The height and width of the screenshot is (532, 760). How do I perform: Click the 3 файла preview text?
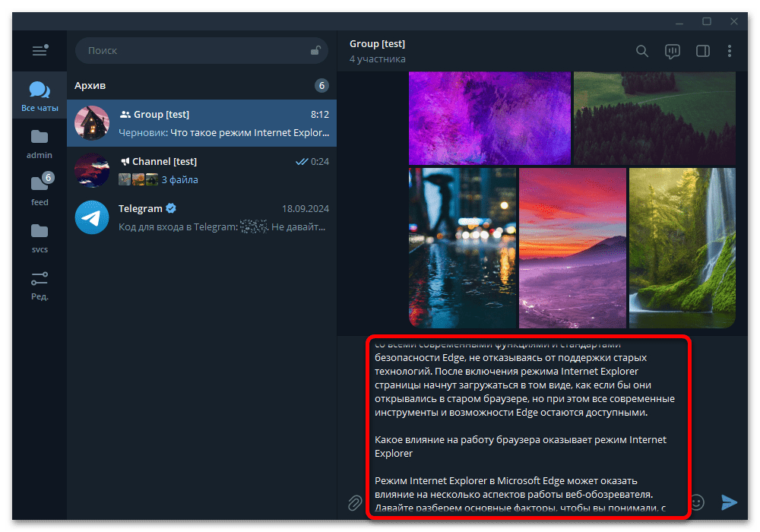[179, 180]
